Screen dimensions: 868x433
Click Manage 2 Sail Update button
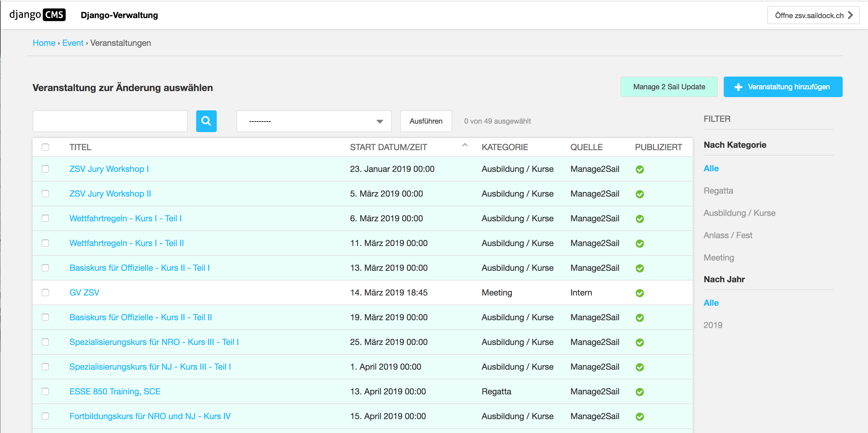tap(668, 87)
